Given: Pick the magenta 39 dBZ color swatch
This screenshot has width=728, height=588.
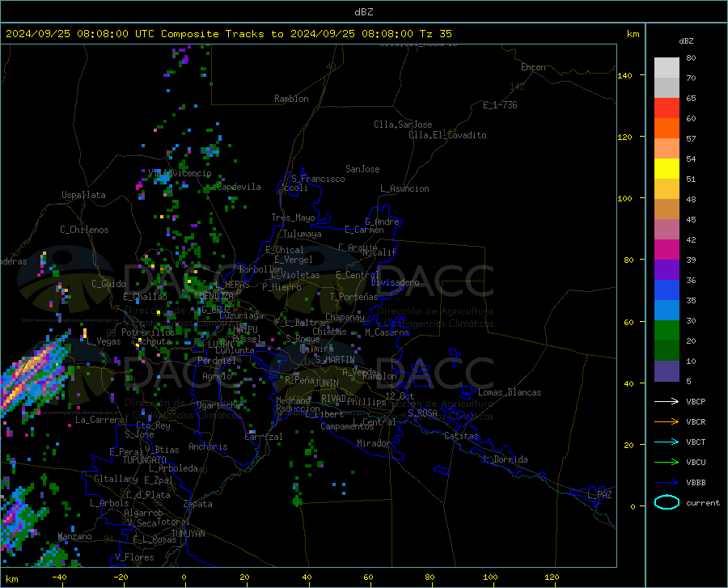Looking at the screenshot, I should [667, 250].
